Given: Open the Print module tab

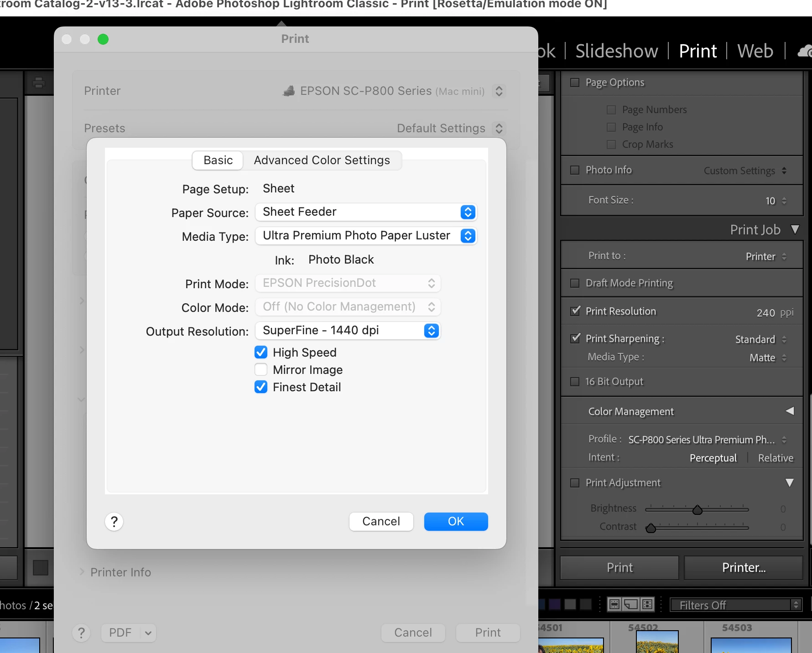Looking at the screenshot, I should point(697,51).
